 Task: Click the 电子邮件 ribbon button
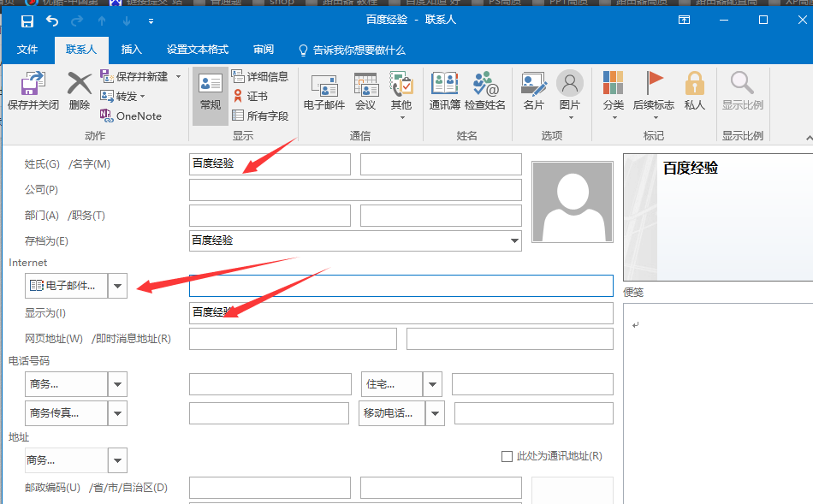tap(324, 92)
